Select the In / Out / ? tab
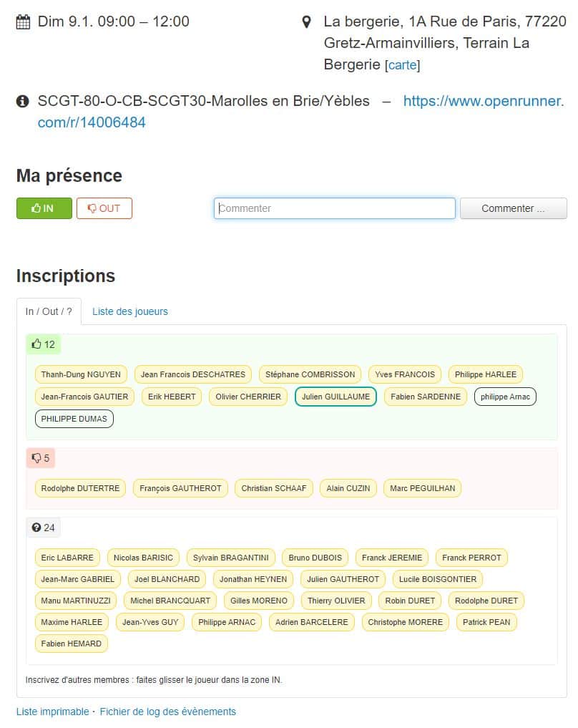 49,311
